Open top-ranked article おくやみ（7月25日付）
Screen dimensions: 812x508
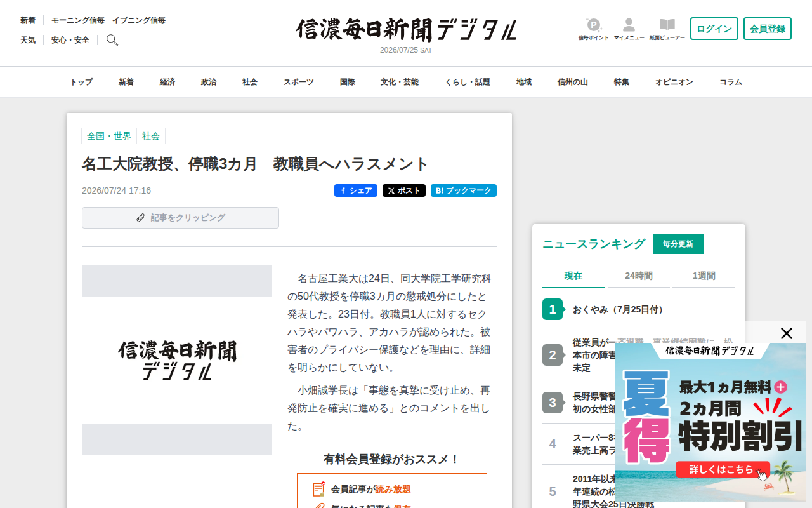click(x=619, y=309)
